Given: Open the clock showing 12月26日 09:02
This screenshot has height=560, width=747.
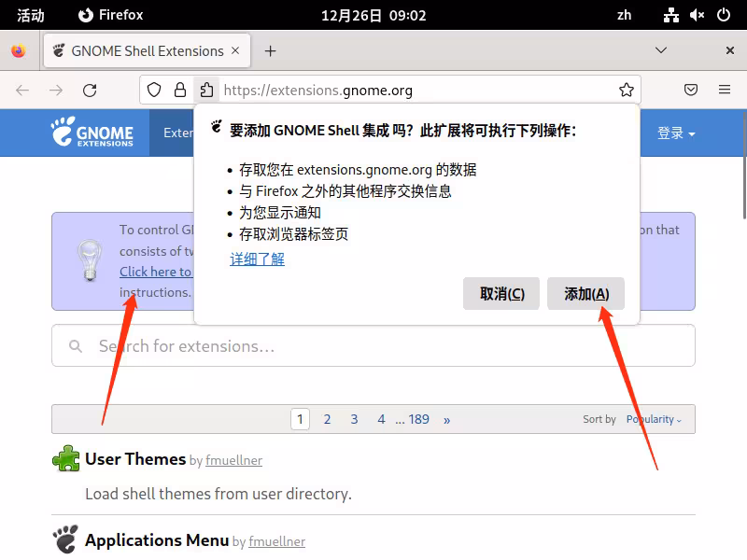Looking at the screenshot, I should click(373, 15).
